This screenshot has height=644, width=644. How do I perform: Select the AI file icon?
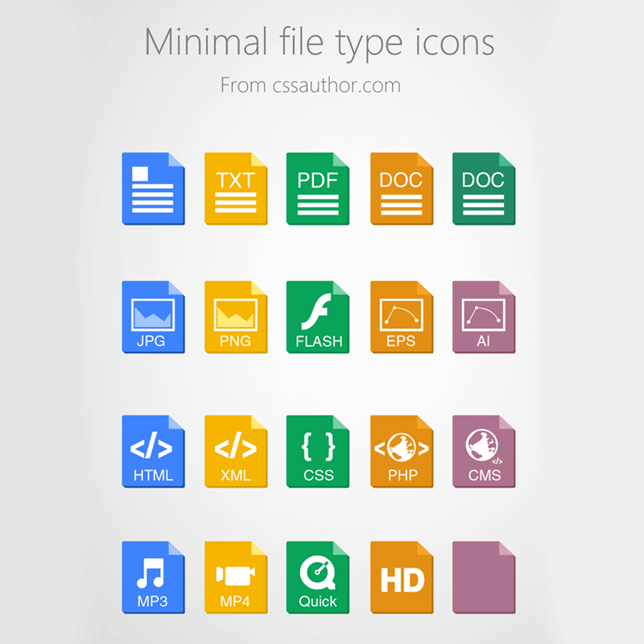[x=483, y=320]
